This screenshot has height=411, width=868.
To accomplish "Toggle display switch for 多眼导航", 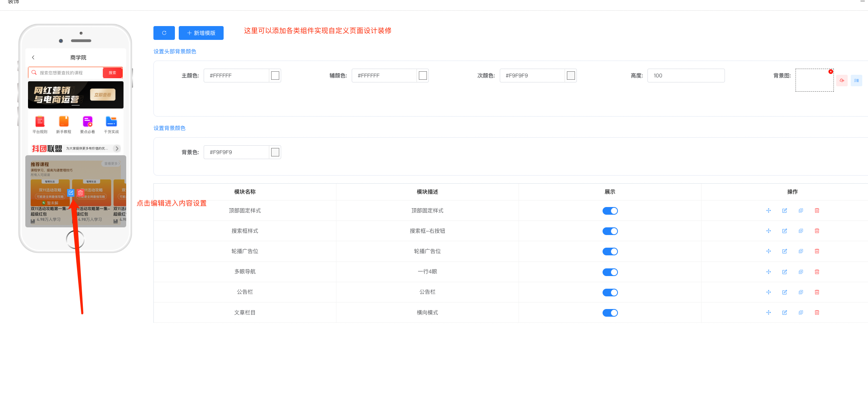I will click(610, 272).
